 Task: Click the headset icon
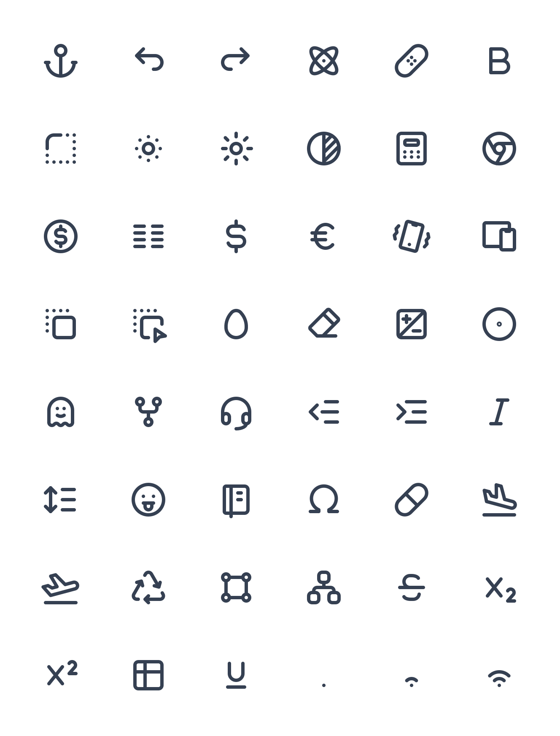pos(236,413)
